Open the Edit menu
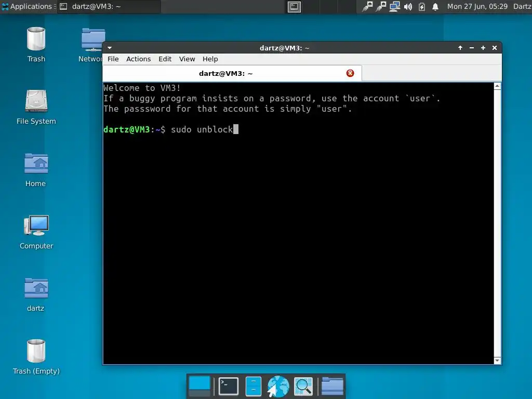 (x=165, y=59)
